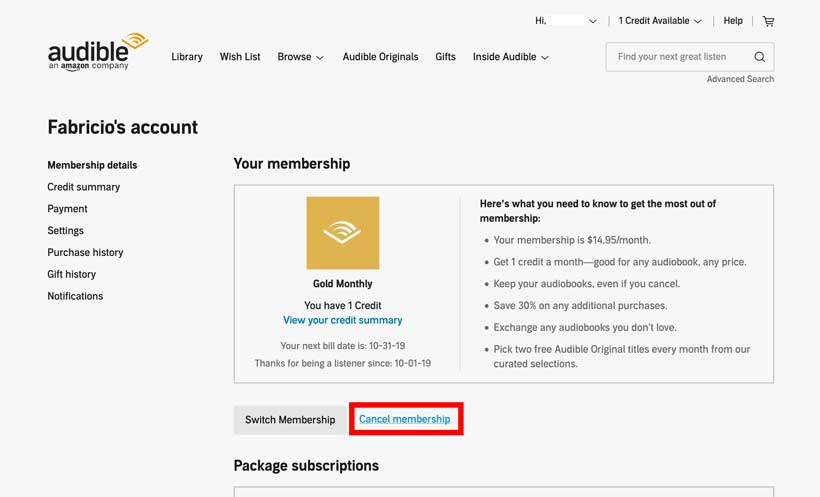Click the 'Your membership' heading
Image resolution: width=820 pixels, height=497 pixels.
click(x=292, y=164)
